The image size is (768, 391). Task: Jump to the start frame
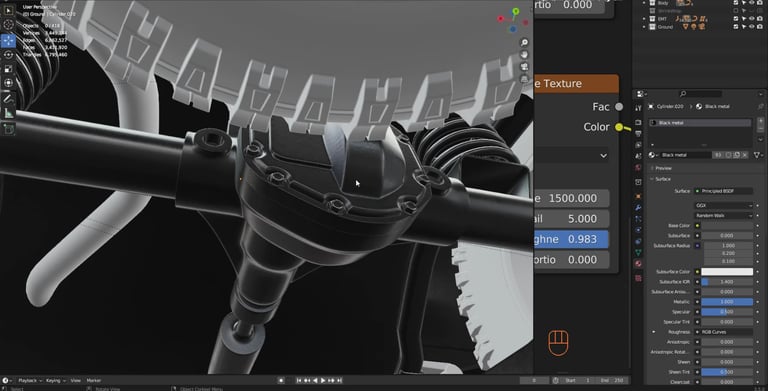click(x=298, y=380)
